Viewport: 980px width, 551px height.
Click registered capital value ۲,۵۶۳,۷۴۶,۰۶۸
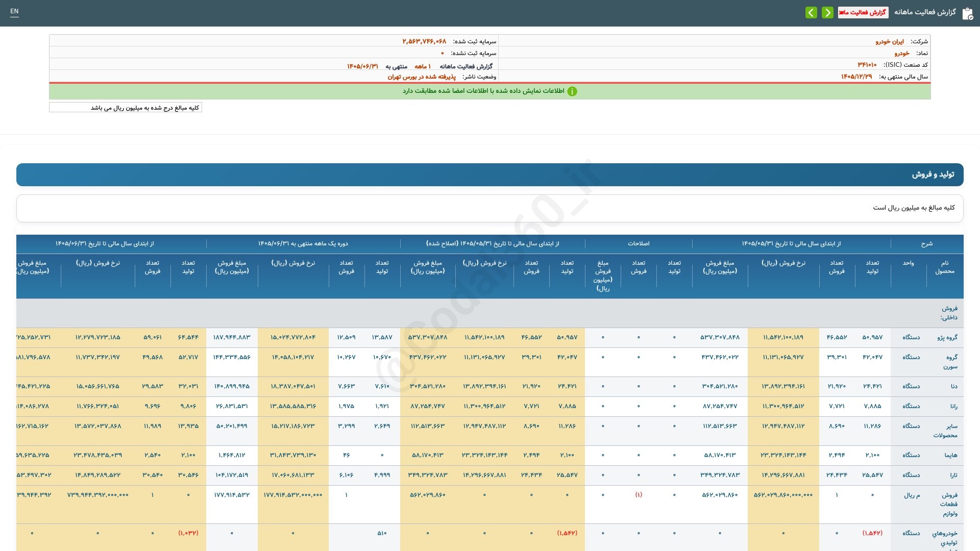424,41
